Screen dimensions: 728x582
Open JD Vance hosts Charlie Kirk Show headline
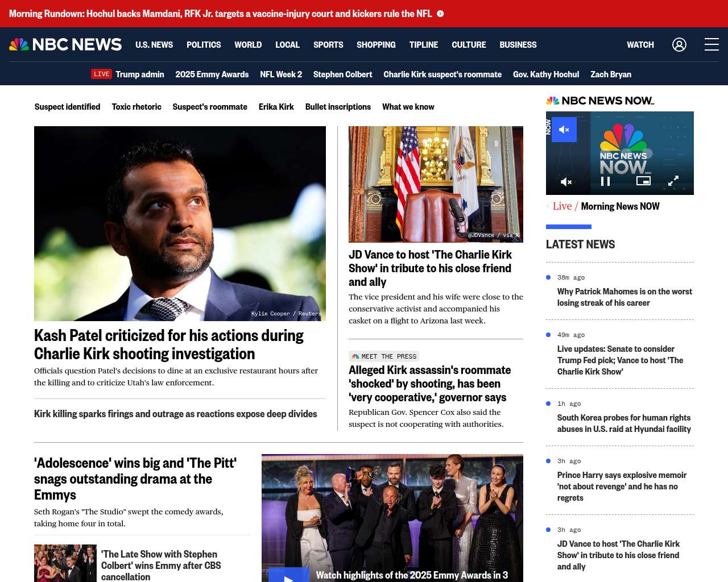[x=431, y=268]
